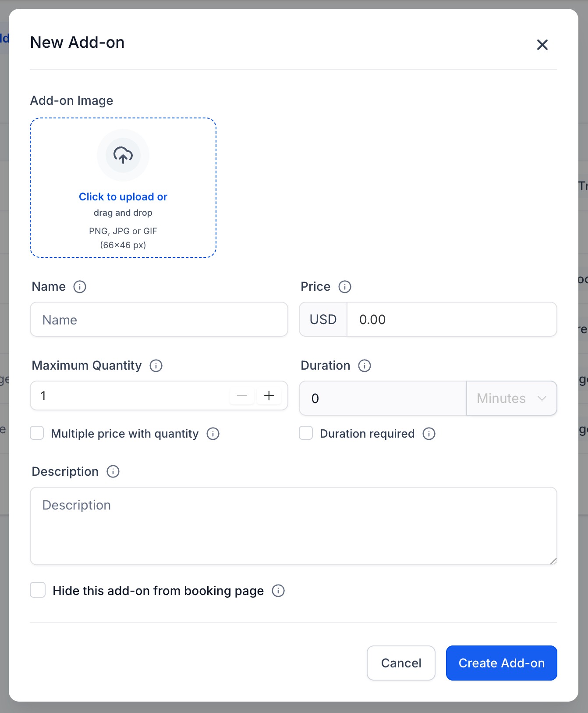Cancel the new add-on dialog
The height and width of the screenshot is (713, 588).
[x=401, y=663]
